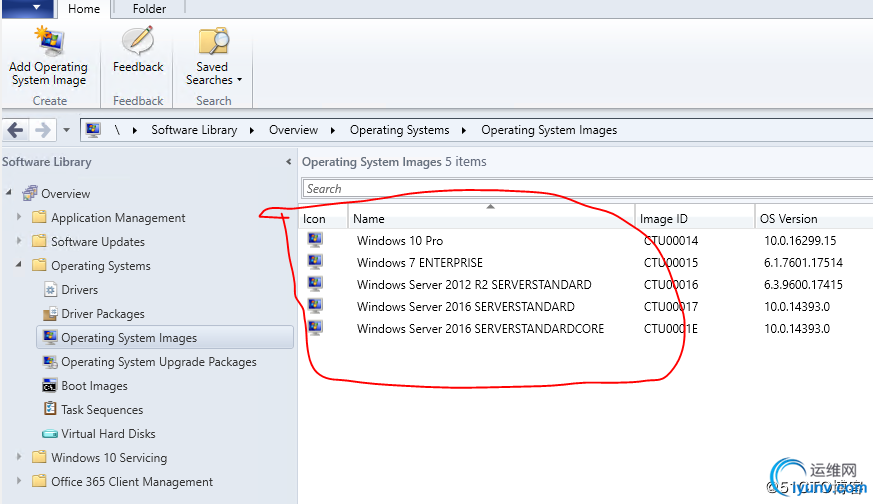Collapse the Software Library navigation pane
873x504 pixels.
288,162
